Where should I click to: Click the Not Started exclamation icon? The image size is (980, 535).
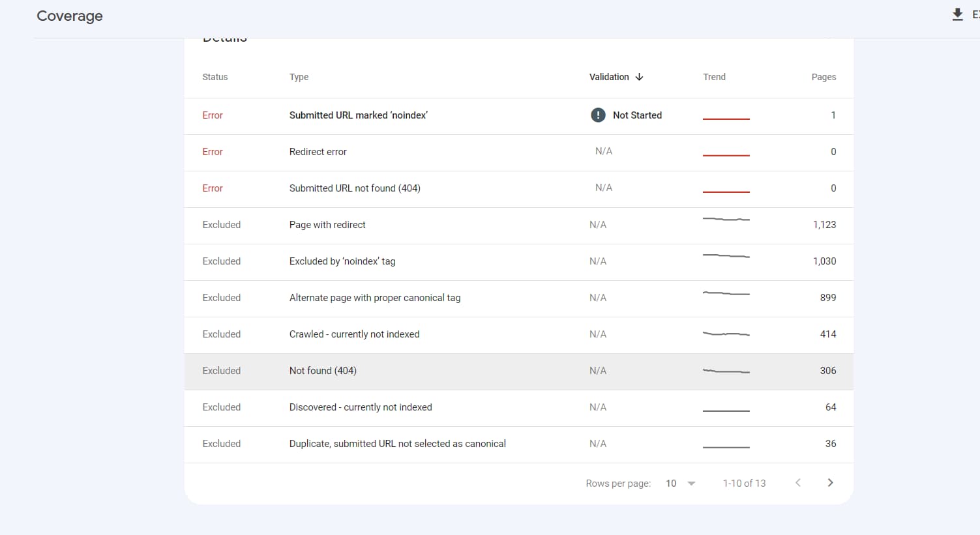coord(598,115)
